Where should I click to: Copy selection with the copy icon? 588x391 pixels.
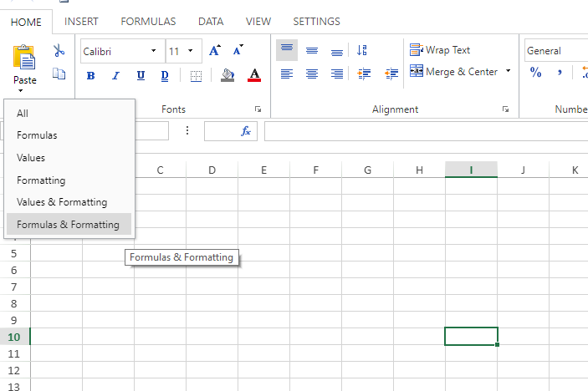tap(59, 74)
